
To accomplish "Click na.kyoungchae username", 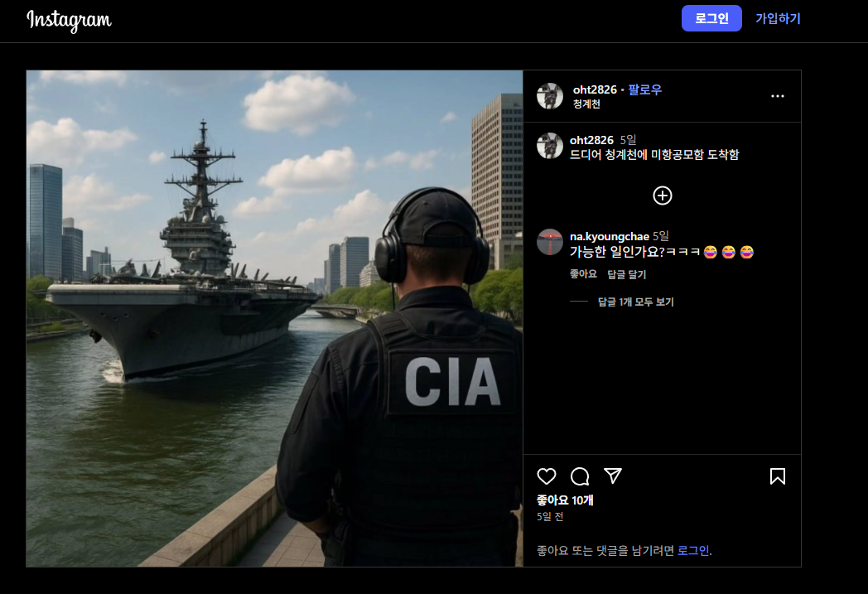I will 609,236.
